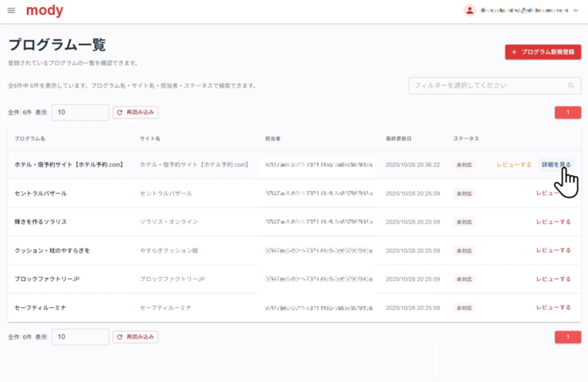Click レビューする for ホテル・宿予約サイト row
This screenshot has width=588, height=382.
514,165
